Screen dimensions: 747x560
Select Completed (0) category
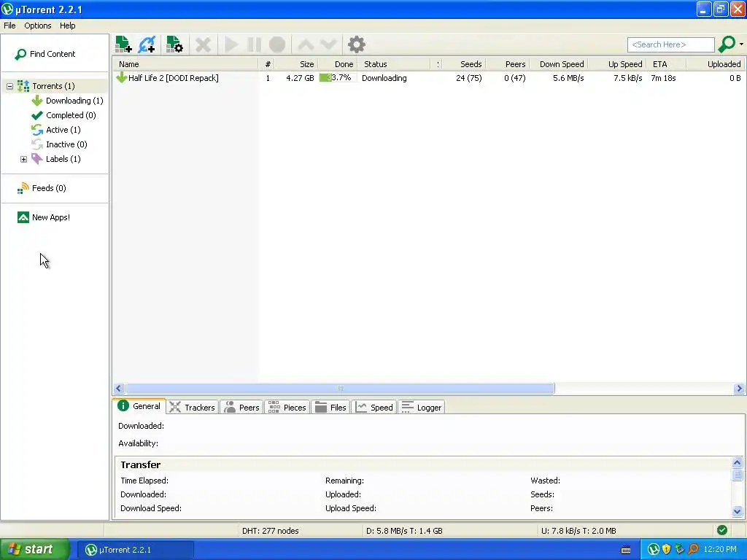[63, 115]
